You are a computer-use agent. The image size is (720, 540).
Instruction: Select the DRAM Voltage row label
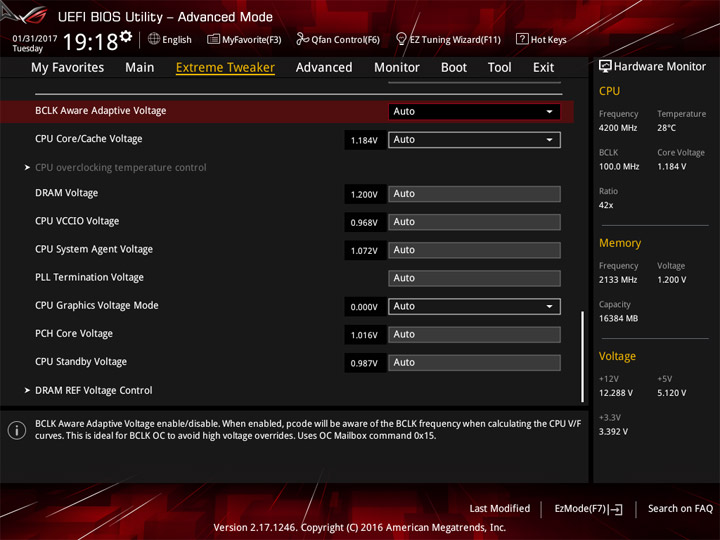[67, 193]
